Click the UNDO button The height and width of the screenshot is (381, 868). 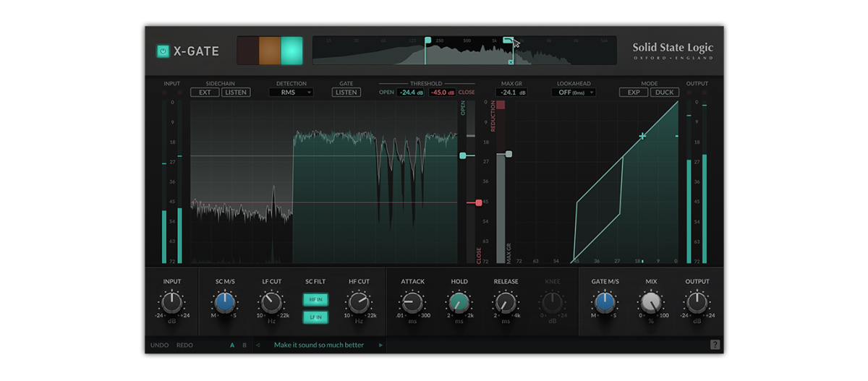160,345
